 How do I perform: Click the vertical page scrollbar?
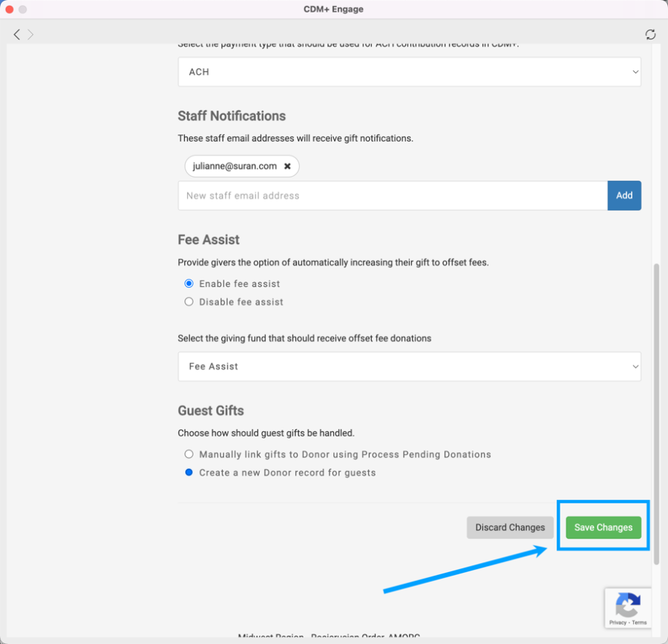tap(656, 408)
